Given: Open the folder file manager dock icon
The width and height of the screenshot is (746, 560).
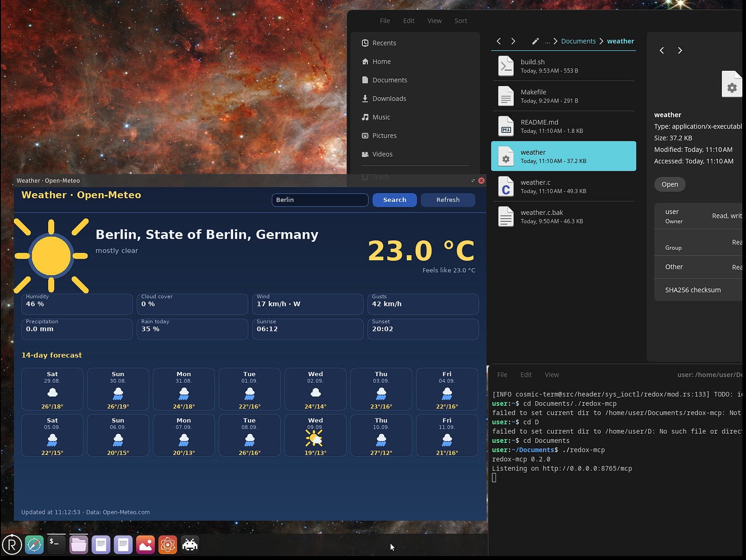Looking at the screenshot, I should pos(78,544).
